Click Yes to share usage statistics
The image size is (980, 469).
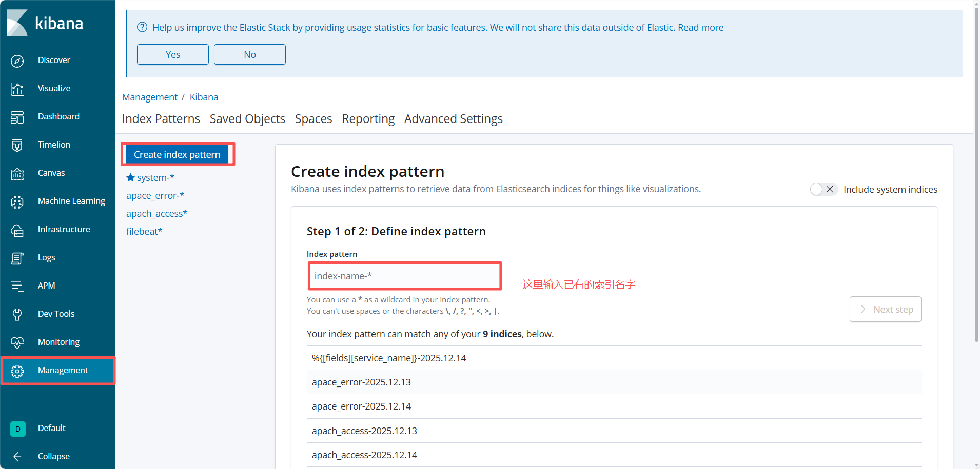[x=173, y=54]
